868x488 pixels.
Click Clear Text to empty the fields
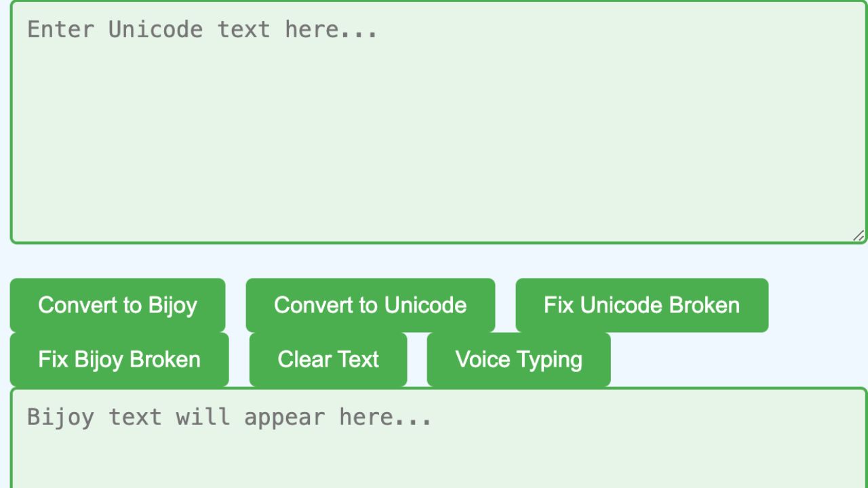pos(328,359)
